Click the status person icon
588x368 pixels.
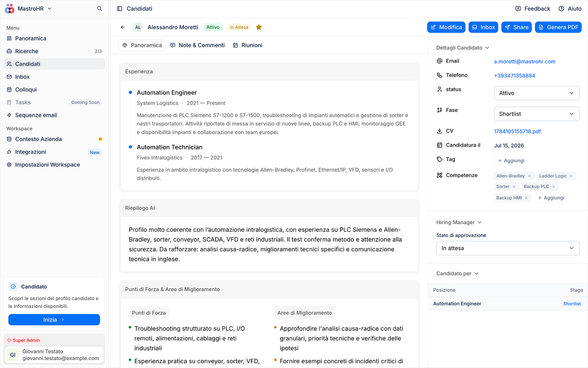(x=440, y=90)
